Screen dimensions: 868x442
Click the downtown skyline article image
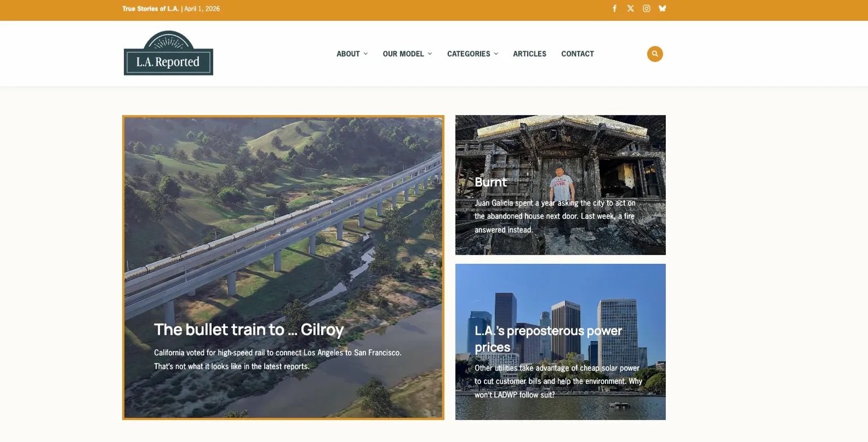560,288
